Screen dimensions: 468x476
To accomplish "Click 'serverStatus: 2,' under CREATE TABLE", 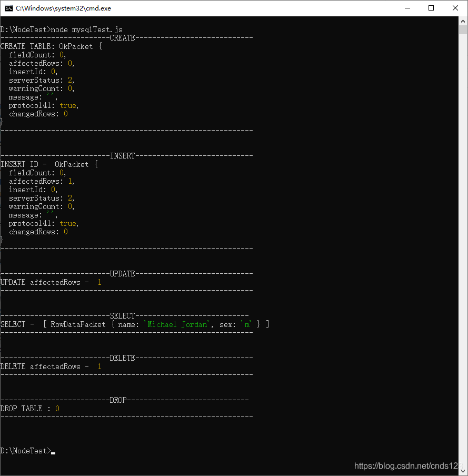I will coord(42,80).
